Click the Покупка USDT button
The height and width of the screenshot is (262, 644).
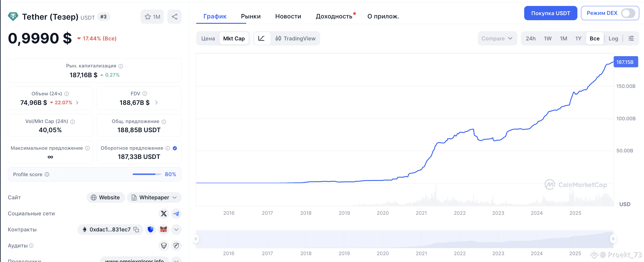550,13
